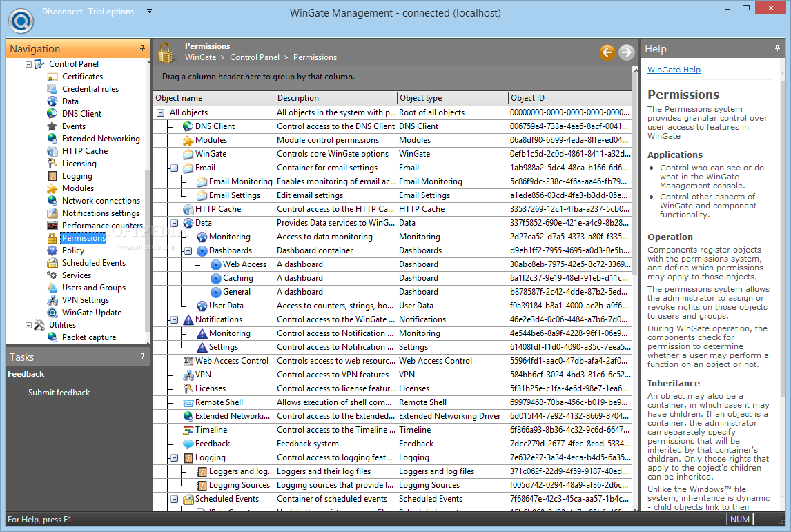This screenshot has height=532, width=791.
Task: Click the Timeline icon in object list
Action: point(188,430)
